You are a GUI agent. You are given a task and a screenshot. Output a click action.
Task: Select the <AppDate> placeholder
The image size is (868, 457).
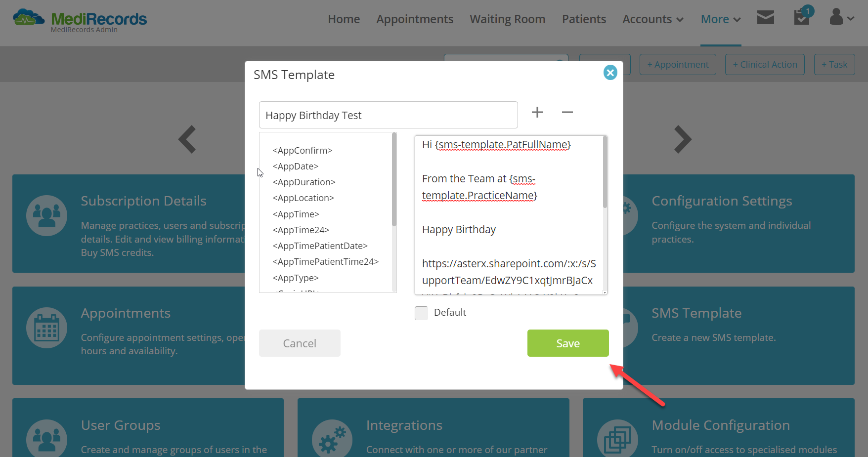tap(296, 166)
